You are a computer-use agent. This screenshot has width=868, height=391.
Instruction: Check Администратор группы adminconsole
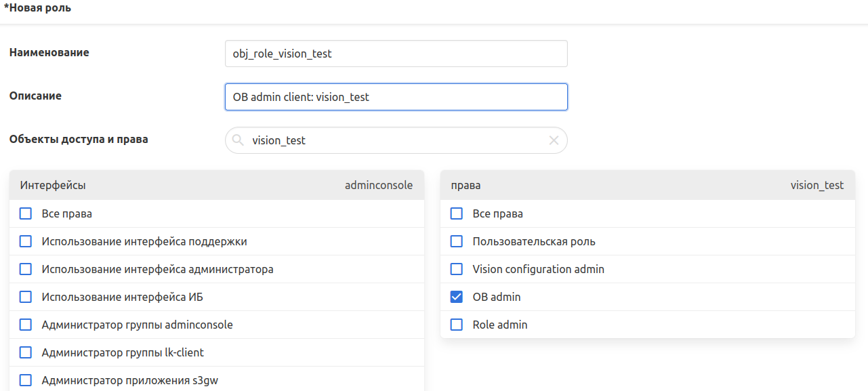point(26,325)
